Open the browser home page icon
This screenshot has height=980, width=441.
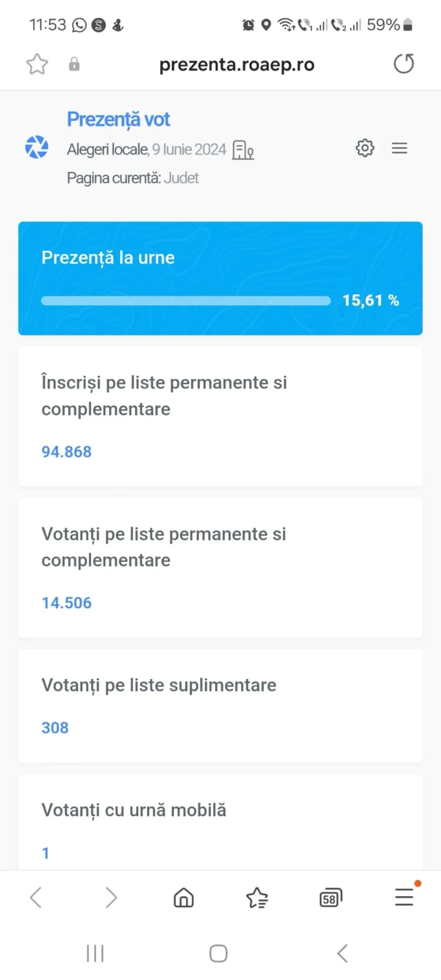click(184, 897)
